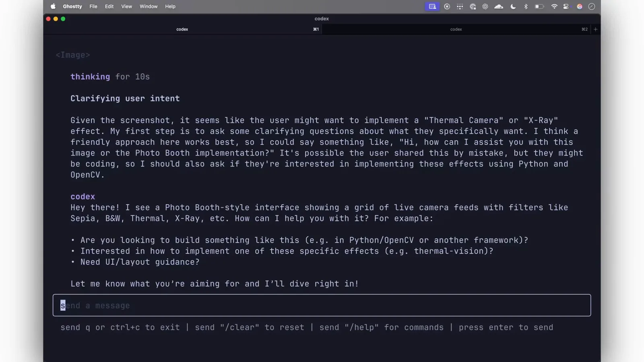644x362 pixels.
Task: Open the Bluetooth menu bar icon
Action: point(526,6)
